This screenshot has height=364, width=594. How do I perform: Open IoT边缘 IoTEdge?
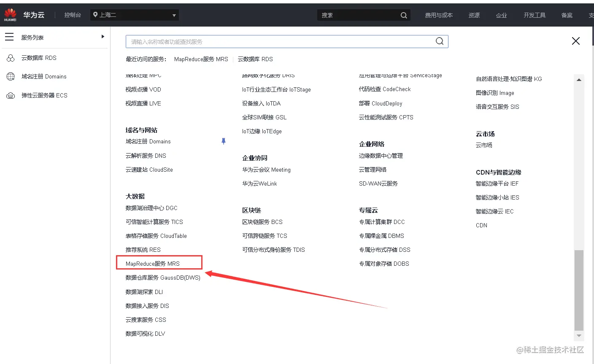click(x=262, y=131)
